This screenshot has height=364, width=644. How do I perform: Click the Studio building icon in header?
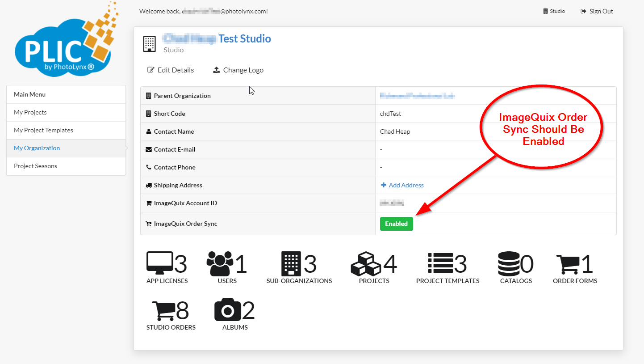[x=545, y=12]
